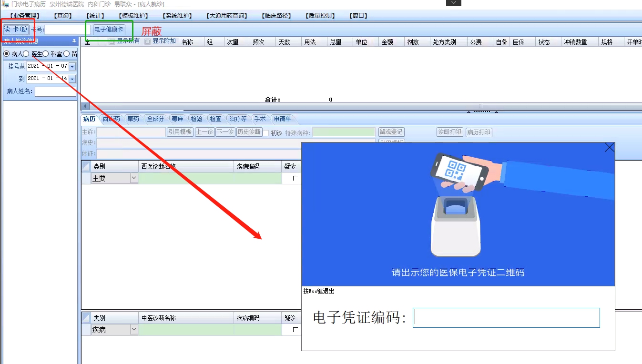
Task: Switch to the 手术 tab
Action: (260, 119)
